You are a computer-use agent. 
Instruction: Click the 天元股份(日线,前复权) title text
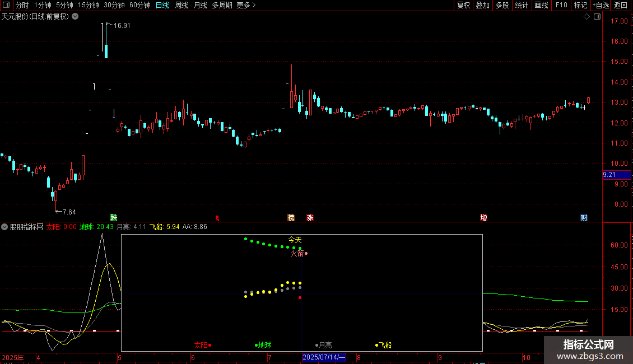35,17
